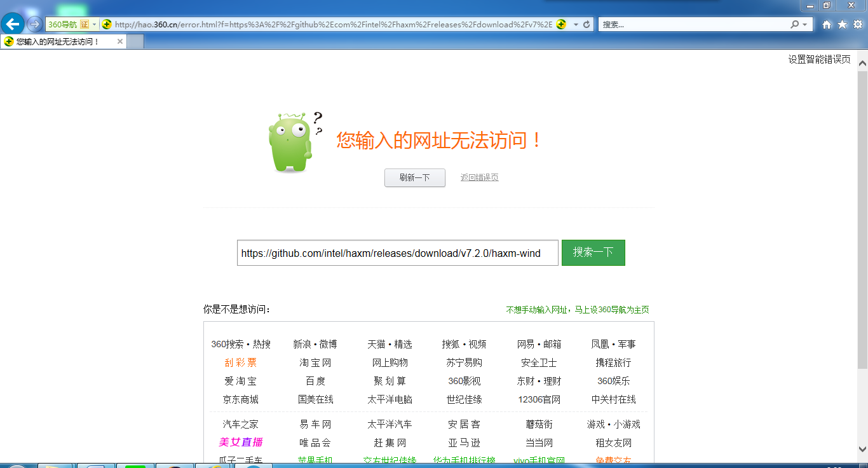Expand the 360导航 badge dropdown arrow

[95, 25]
